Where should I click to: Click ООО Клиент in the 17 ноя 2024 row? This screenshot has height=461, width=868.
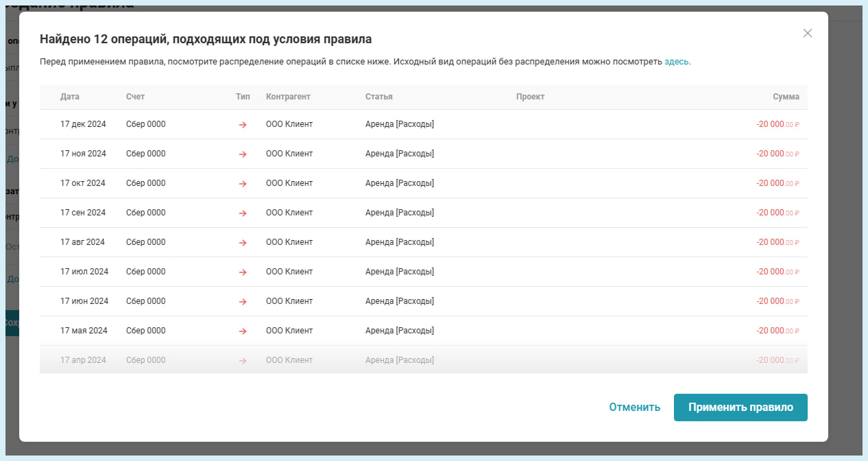click(x=289, y=154)
